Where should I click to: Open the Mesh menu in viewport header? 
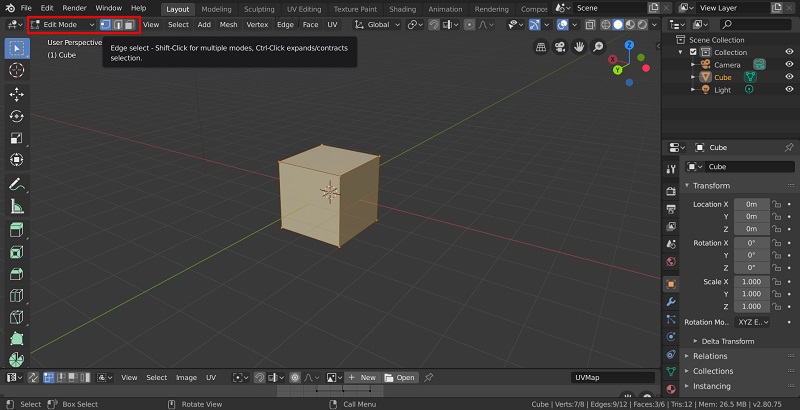tap(229, 24)
